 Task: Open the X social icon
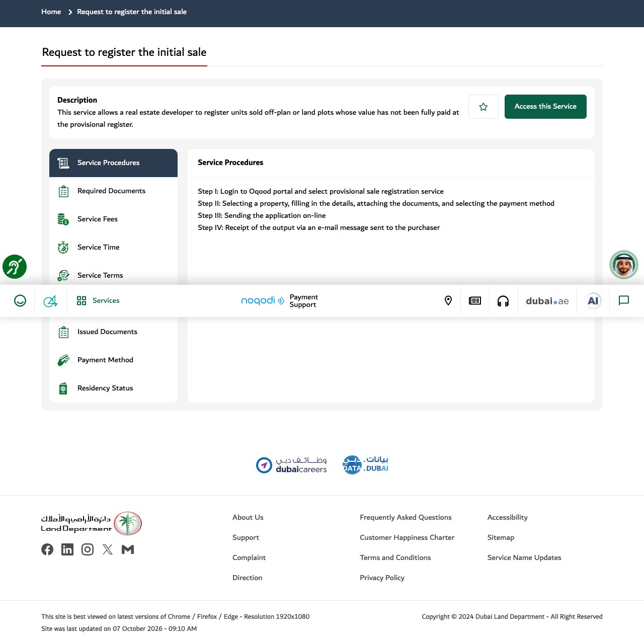(108, 549)
